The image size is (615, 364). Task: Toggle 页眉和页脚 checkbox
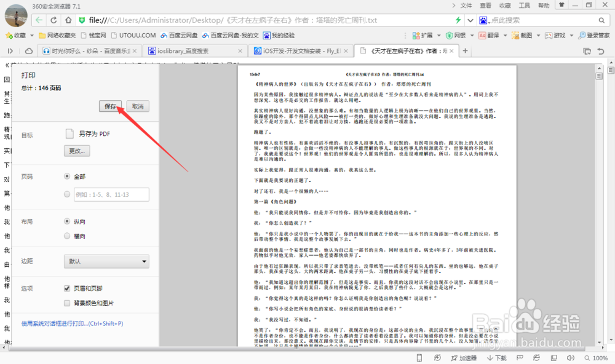[x=67, y=288]
